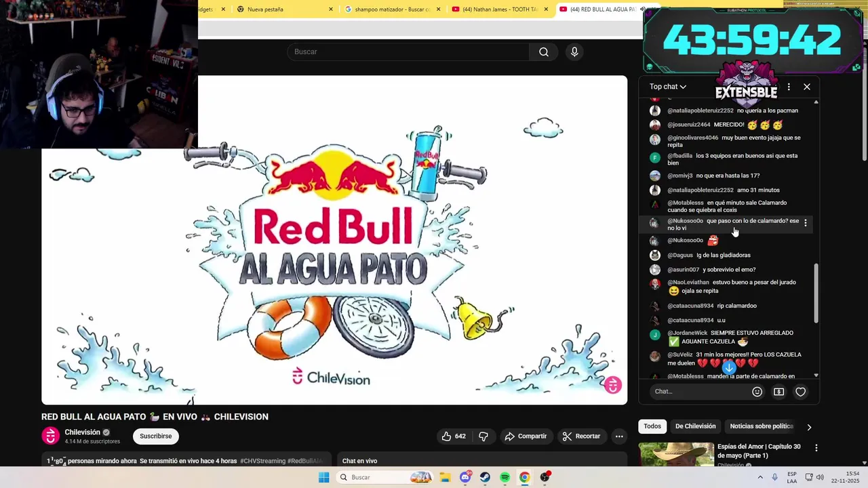The image size is (868, 488).
Task: Open Steam from the taskbar
Action: 485,477
